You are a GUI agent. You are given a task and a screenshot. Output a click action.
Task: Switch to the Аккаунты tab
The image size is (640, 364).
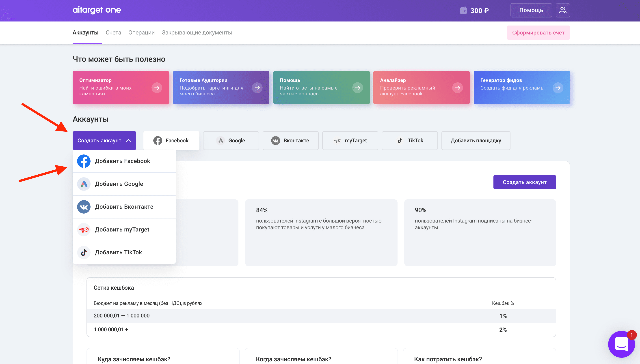[x=86, y=32]
